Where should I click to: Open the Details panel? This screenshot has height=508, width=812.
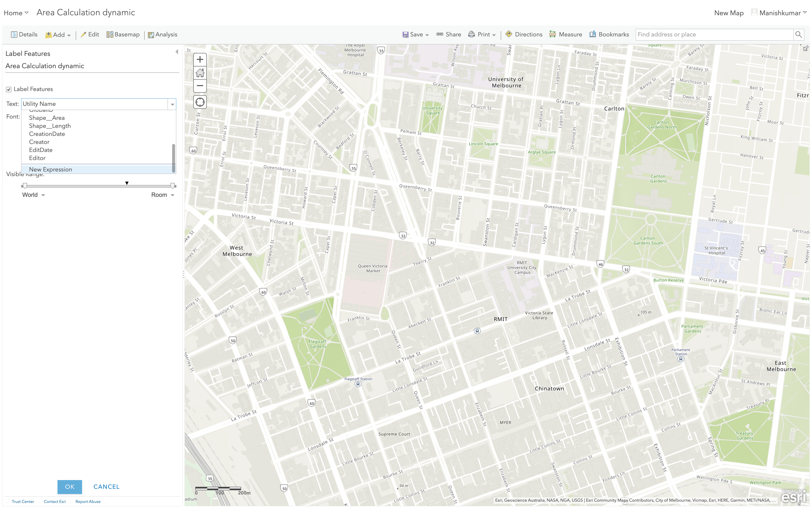pos(24,34)
